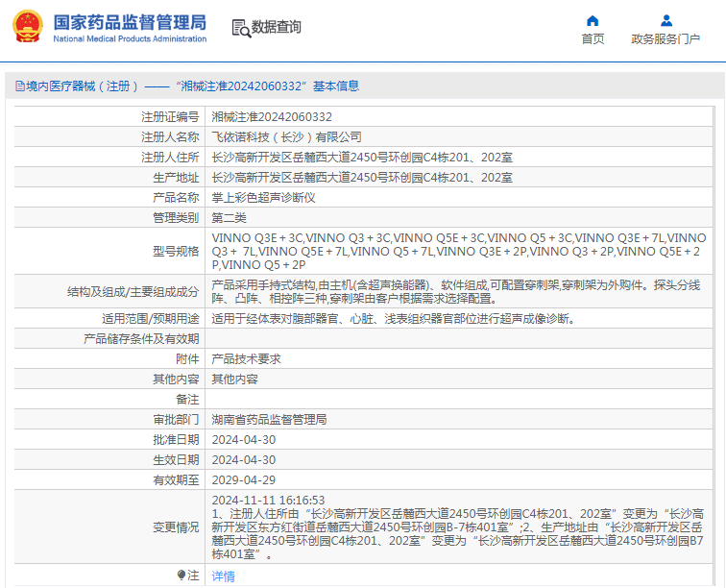The height and width of the screenshot is (588, 726).
Task: Click the 境内医疗器械（注册）基本信息 section title
Action: click(193, 86)
